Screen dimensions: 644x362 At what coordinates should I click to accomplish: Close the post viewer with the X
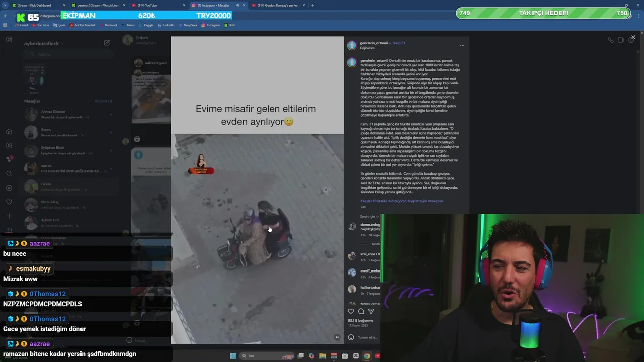pos(633,37)
